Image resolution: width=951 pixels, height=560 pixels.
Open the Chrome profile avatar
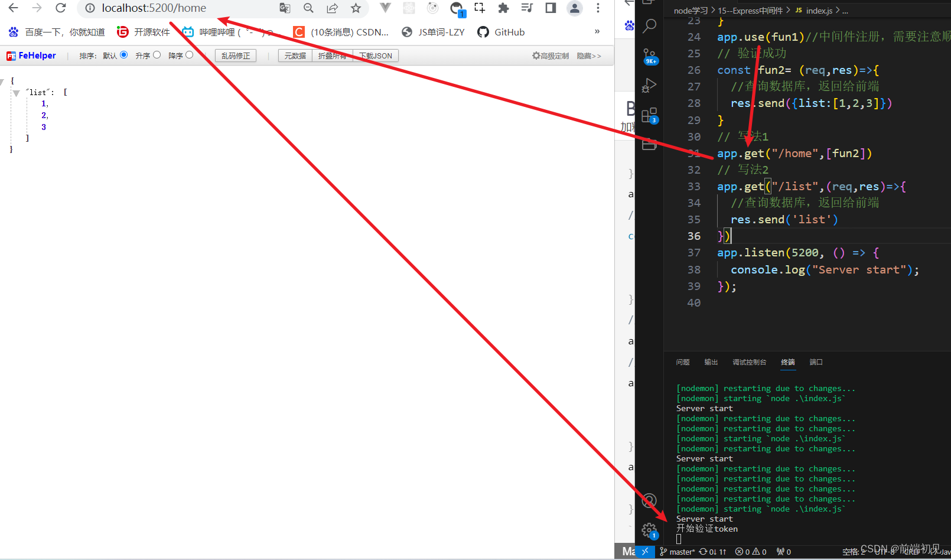coord(574,8)
